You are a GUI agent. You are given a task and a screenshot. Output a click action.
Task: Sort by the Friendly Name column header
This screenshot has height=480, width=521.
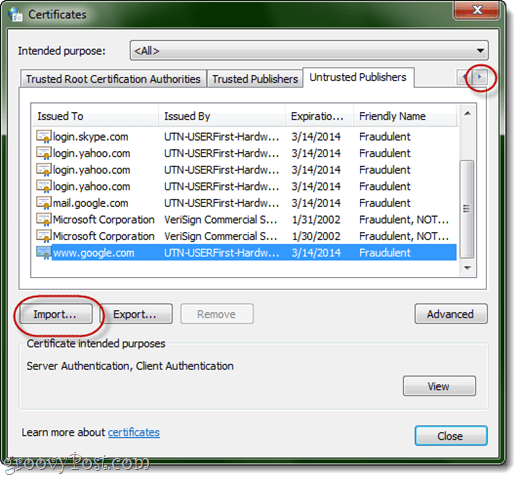coord(405,116)
